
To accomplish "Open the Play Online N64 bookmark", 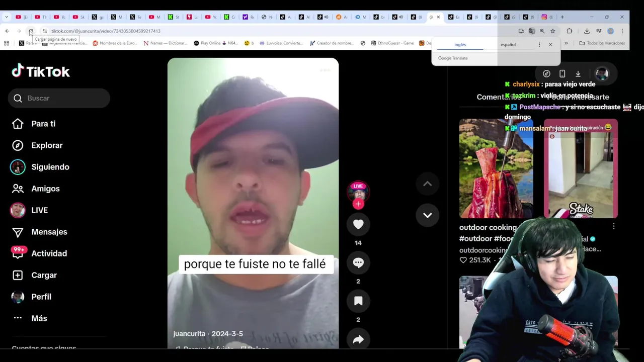I will point(216,43).
